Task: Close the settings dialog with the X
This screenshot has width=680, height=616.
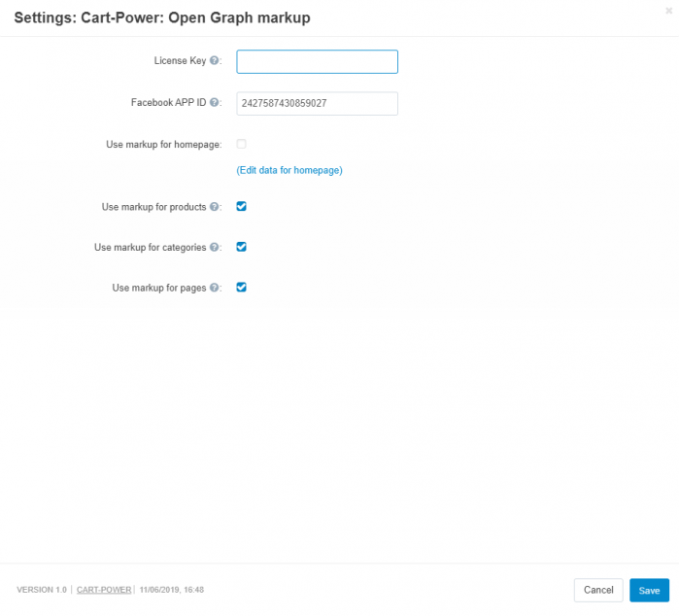Action: [668, 11]
